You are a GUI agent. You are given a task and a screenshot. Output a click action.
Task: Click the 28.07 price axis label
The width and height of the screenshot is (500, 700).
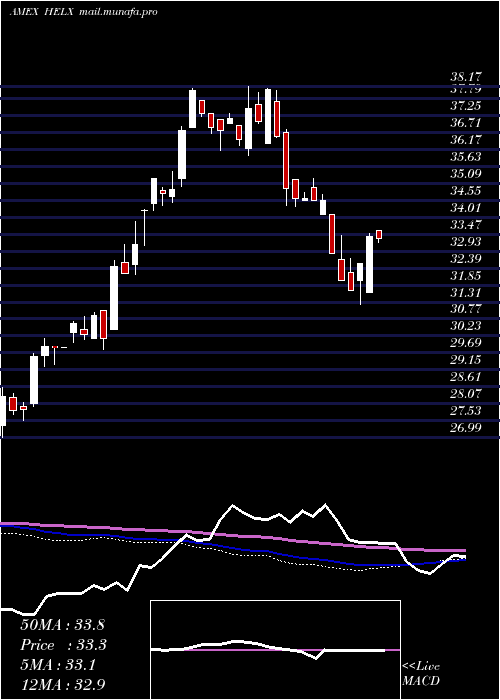pos(466,393)
